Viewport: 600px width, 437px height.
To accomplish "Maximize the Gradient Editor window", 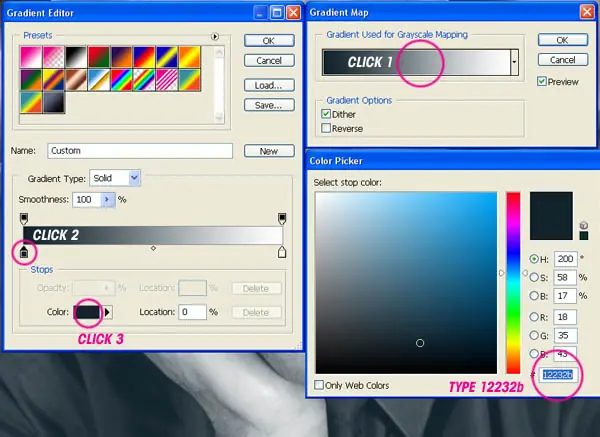I will coord(276,13).
